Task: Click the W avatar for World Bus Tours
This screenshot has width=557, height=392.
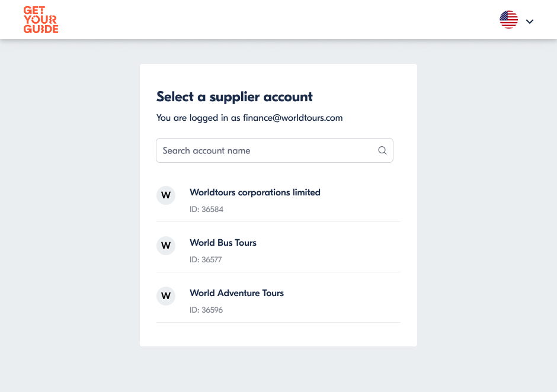Action: click(166, 246)
